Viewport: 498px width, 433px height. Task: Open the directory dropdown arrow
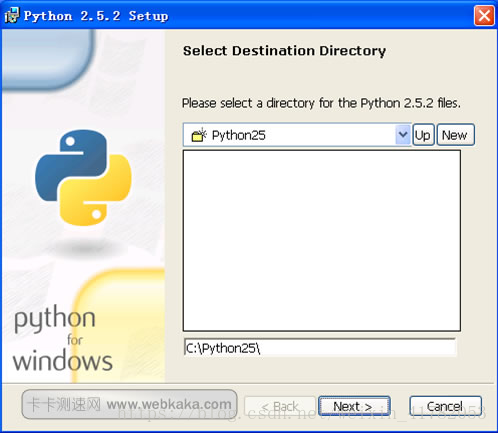[x=403, y=135]
